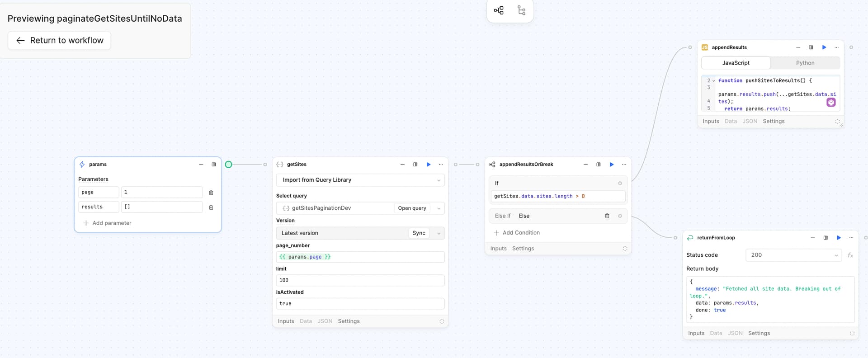Open getSites more options menu
868x358 pixels.
(441, 165)
